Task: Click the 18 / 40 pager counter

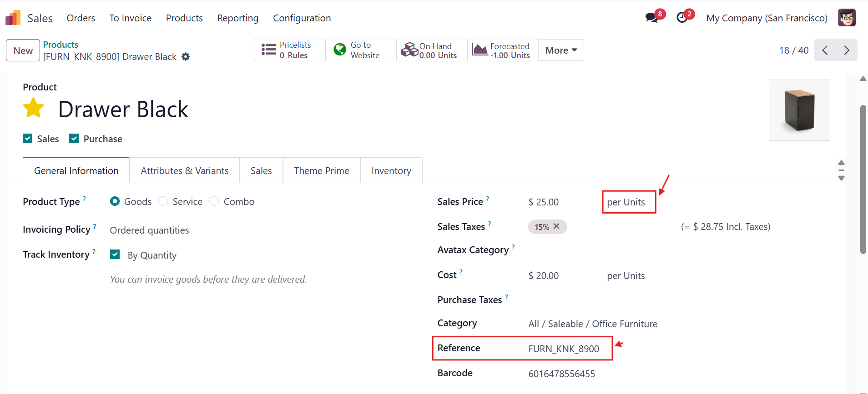Action: [x=794, y=50]
